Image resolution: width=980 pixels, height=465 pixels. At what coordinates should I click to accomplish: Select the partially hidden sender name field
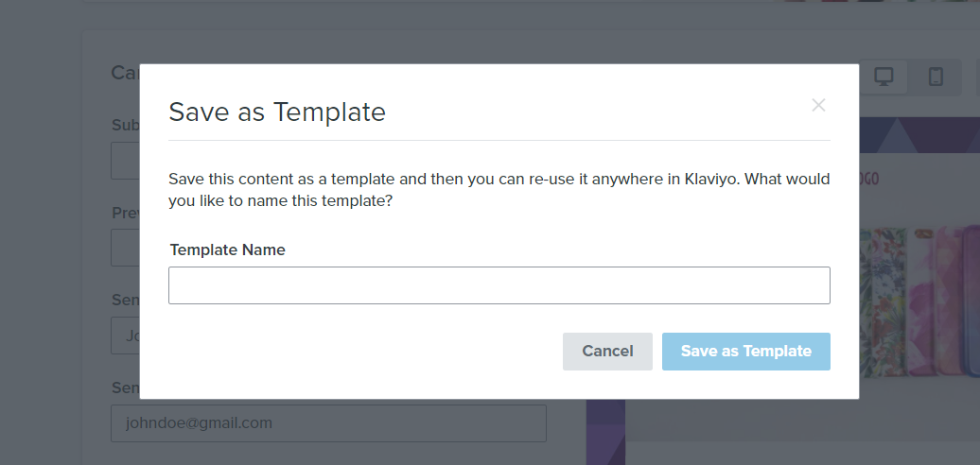pos(125,336)
